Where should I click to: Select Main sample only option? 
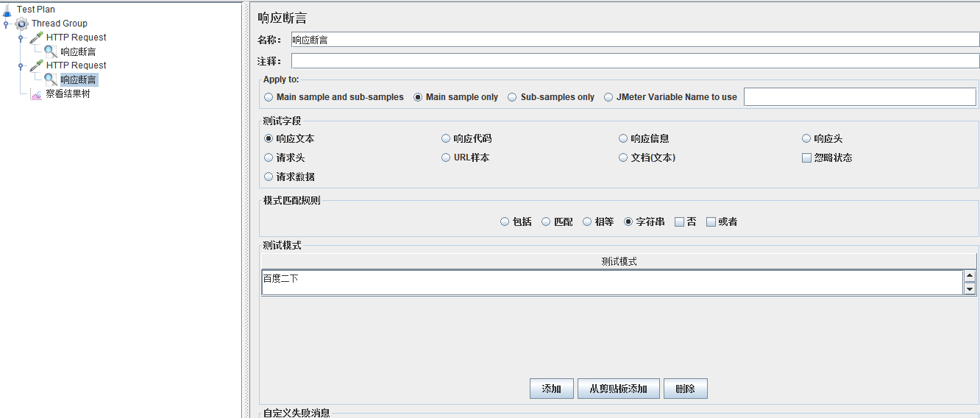coord(456,97)
